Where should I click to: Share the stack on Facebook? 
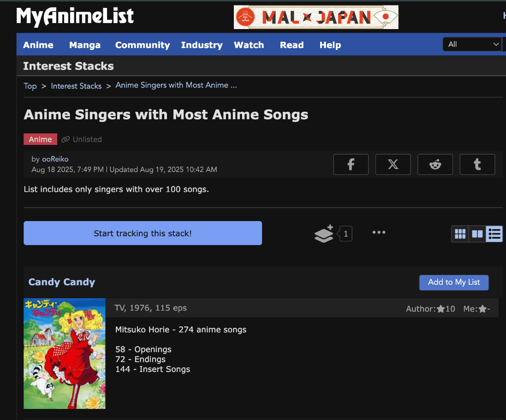(351, 164)
